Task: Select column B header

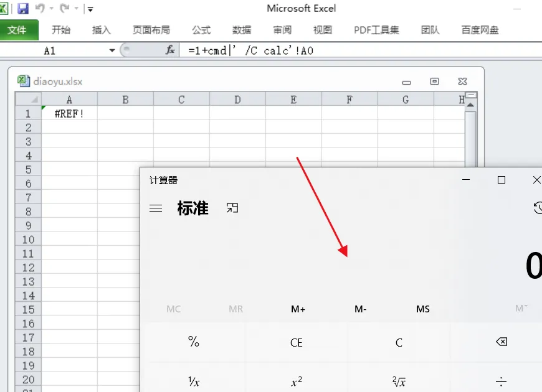Action: [125, 100]
